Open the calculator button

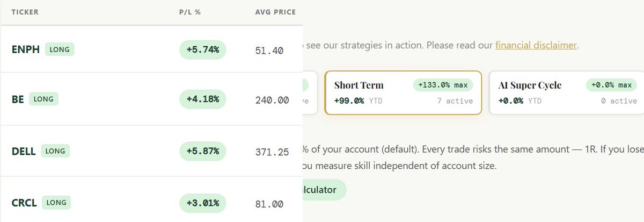point(322,190)
